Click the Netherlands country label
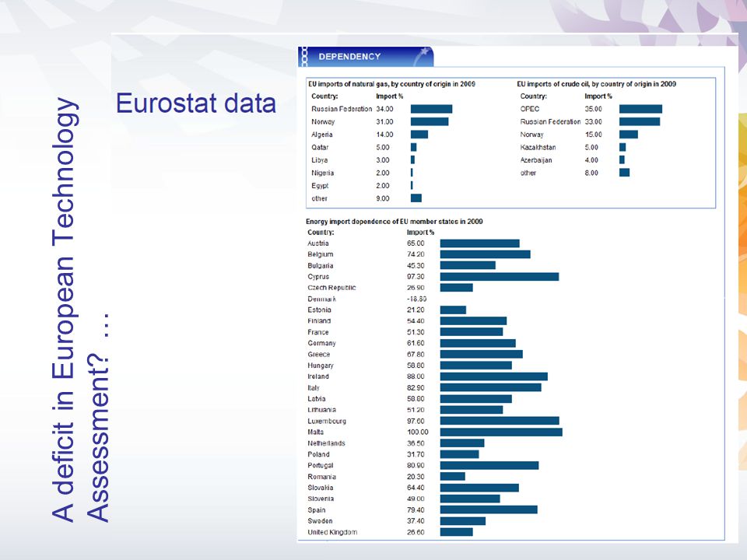The image size is (747, 560). tap(326, 443)
